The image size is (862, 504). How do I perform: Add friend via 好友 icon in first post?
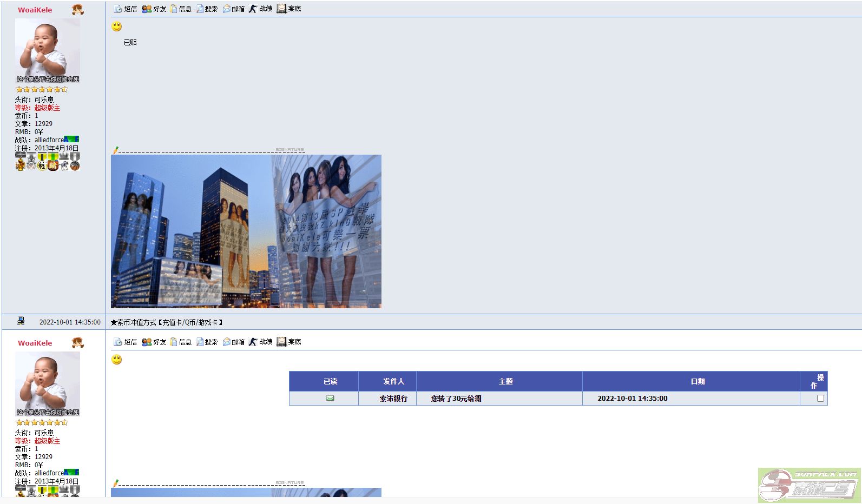154,9
